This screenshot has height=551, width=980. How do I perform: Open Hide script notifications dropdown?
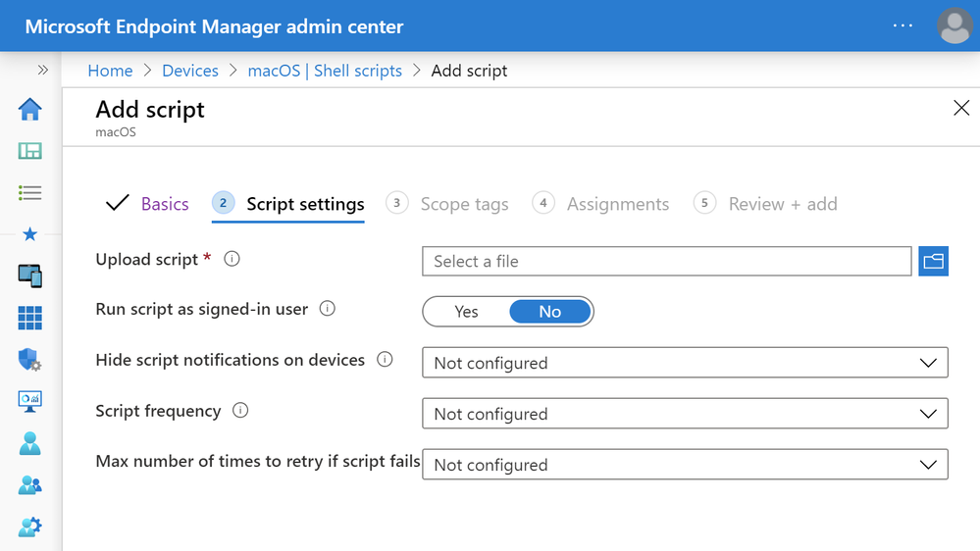tap(685, 363)
